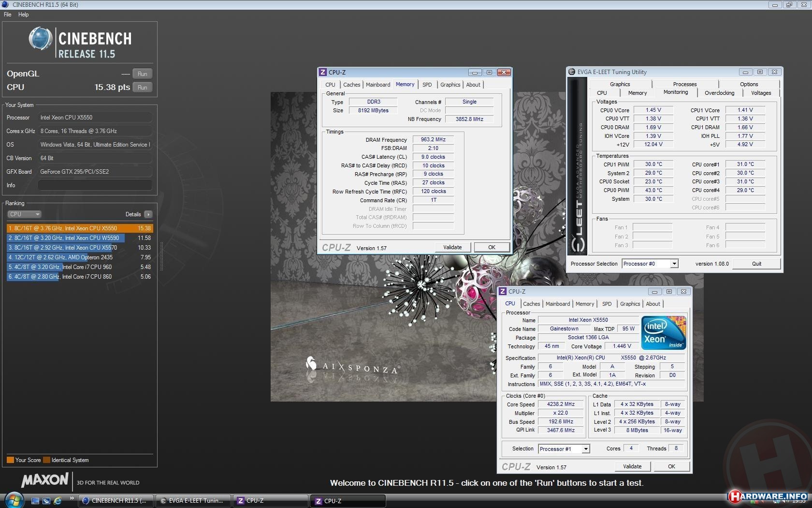Screen dimensions: 812x508
Task: Open About tab in CPU-Z memory window
Action: [x=473, y=85]
